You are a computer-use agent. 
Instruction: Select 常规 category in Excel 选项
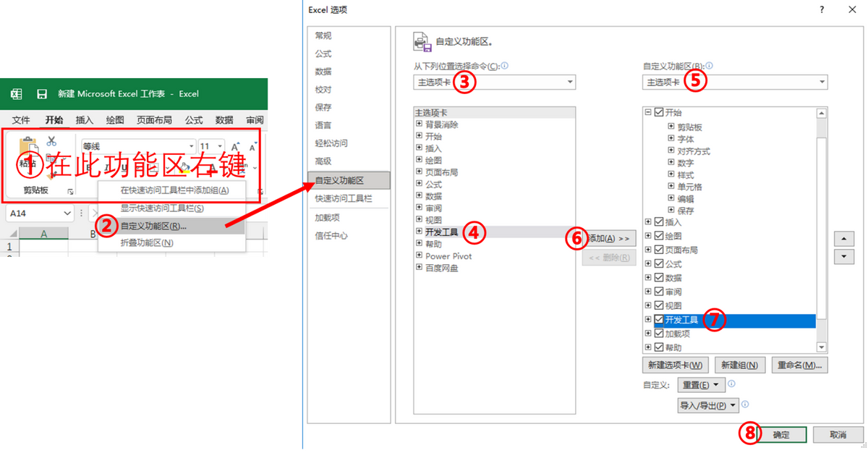coord(349,35)
